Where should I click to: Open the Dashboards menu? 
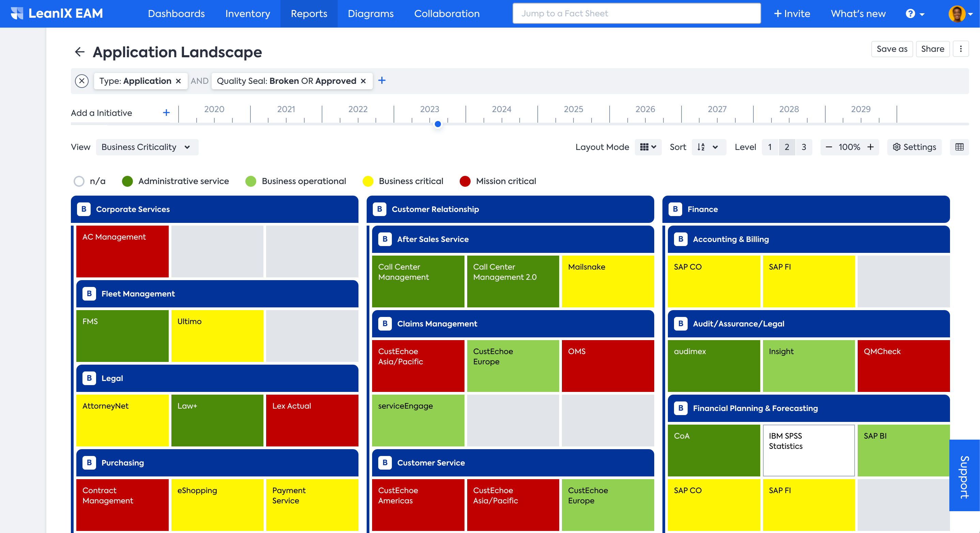point(176,14)
